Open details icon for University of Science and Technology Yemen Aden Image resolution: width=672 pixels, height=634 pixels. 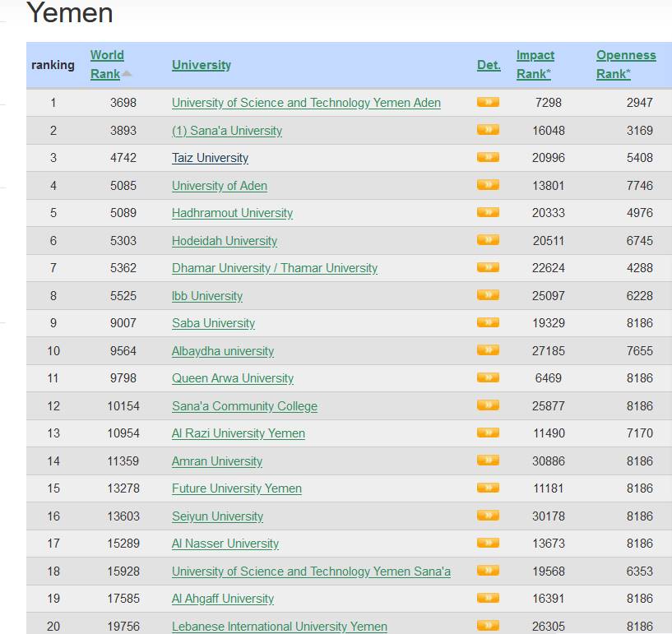pos(488,102)
